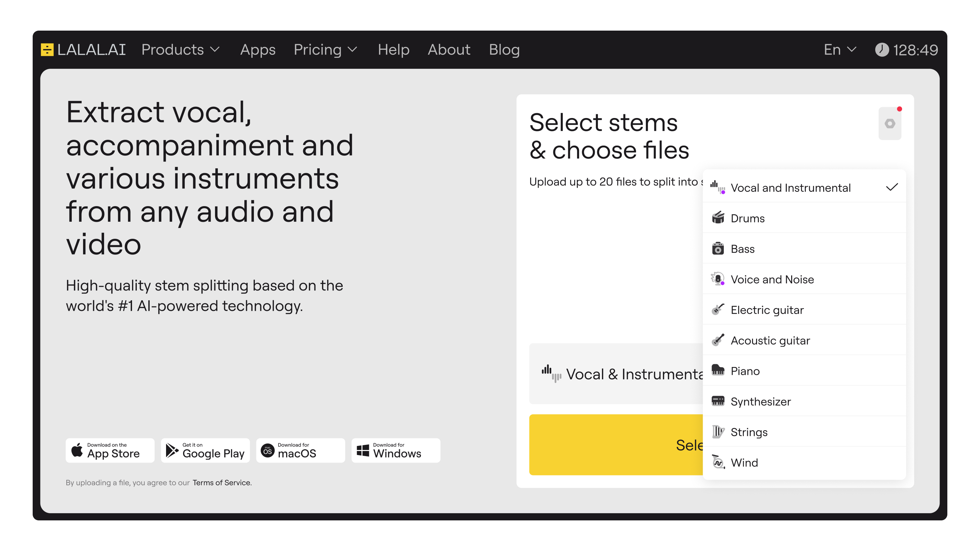
Task: Open the Blog nav link
Action: (x=504, y=50)
